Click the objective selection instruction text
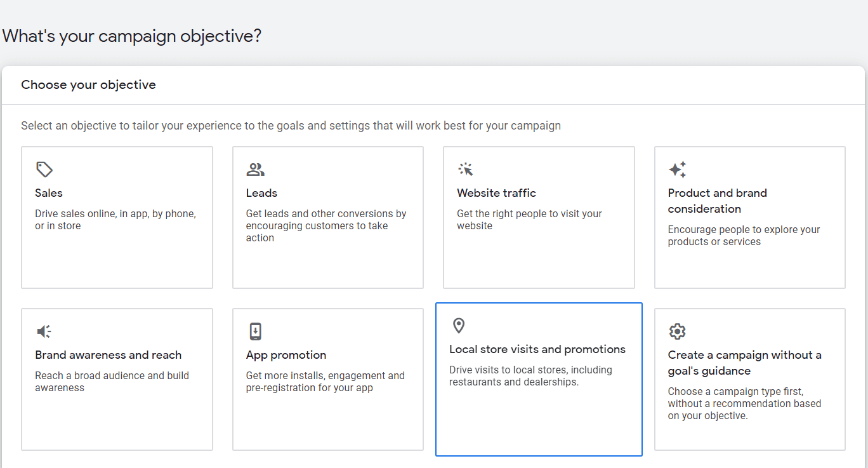The width and height of the screenshot is (868, 468). point(291,125)
